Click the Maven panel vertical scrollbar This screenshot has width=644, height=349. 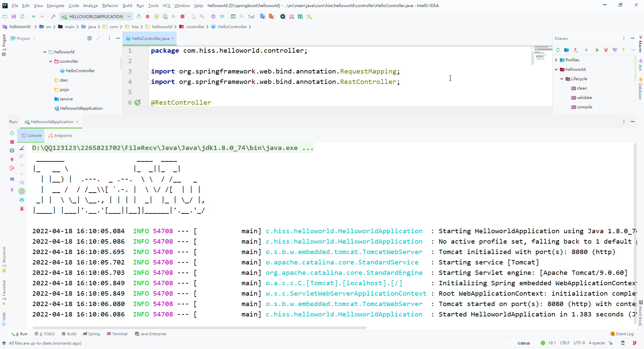tap(635, 69)
